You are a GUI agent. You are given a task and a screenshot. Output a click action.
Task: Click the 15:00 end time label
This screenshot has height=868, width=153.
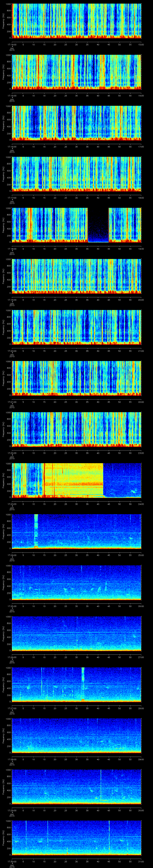[x=141, y=44]
